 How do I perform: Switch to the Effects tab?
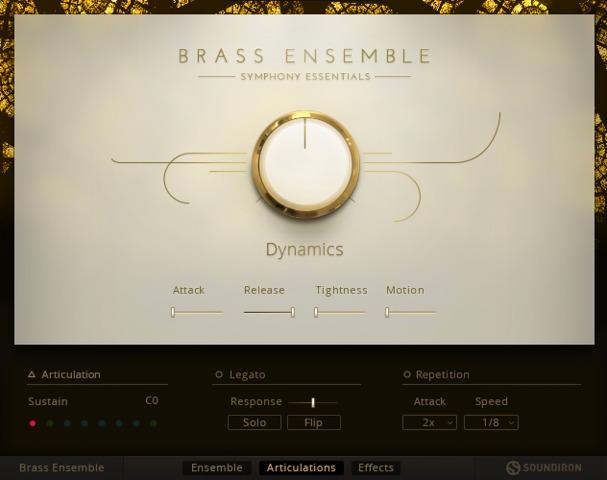point(376,468)
